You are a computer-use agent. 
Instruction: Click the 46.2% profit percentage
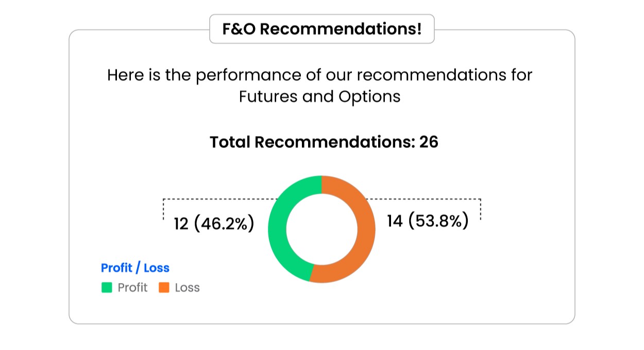tap(224, 224)
